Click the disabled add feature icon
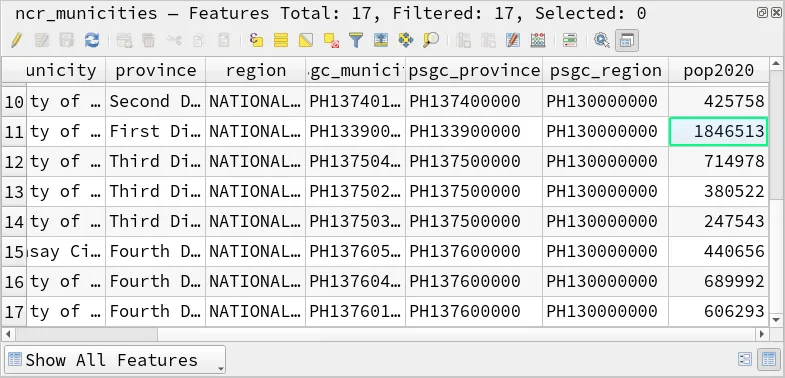 [x=124, y=41]
